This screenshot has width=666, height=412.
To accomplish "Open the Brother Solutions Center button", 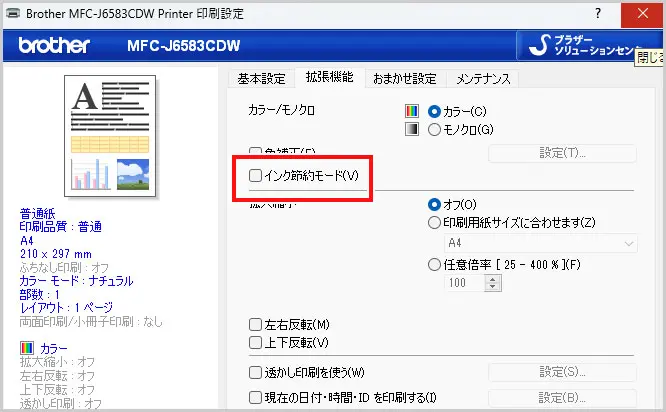I will point(589,45).
